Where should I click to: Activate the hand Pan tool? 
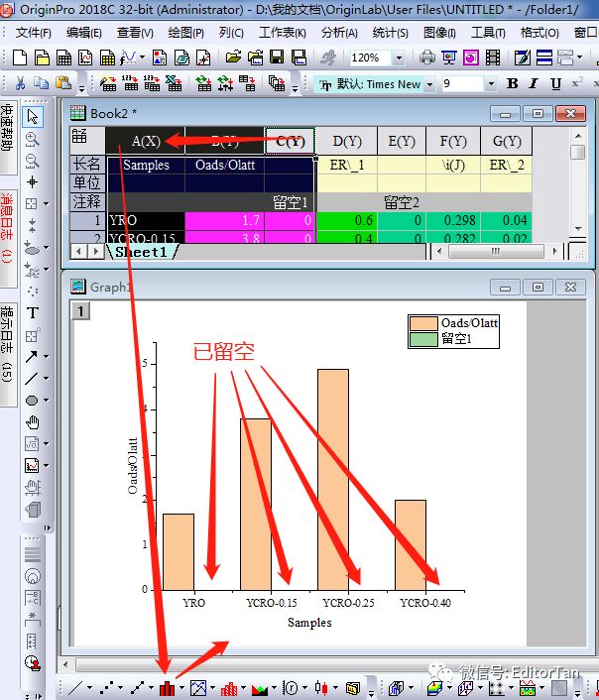point(32,422)
